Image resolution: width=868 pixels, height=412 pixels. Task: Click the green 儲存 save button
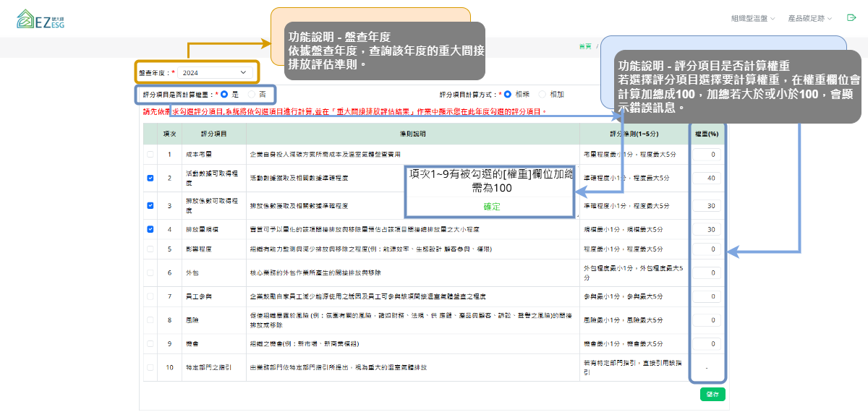[x=712, y=395]
